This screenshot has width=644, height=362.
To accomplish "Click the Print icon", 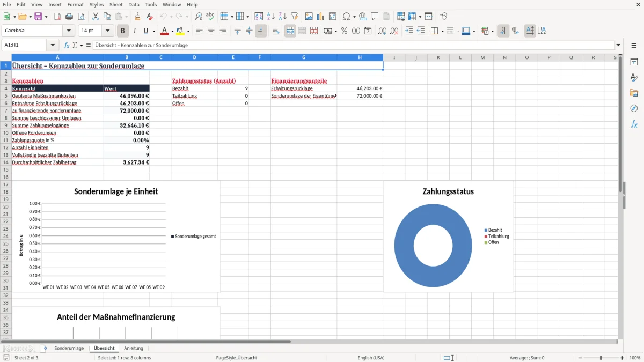I will pos(69,17).
